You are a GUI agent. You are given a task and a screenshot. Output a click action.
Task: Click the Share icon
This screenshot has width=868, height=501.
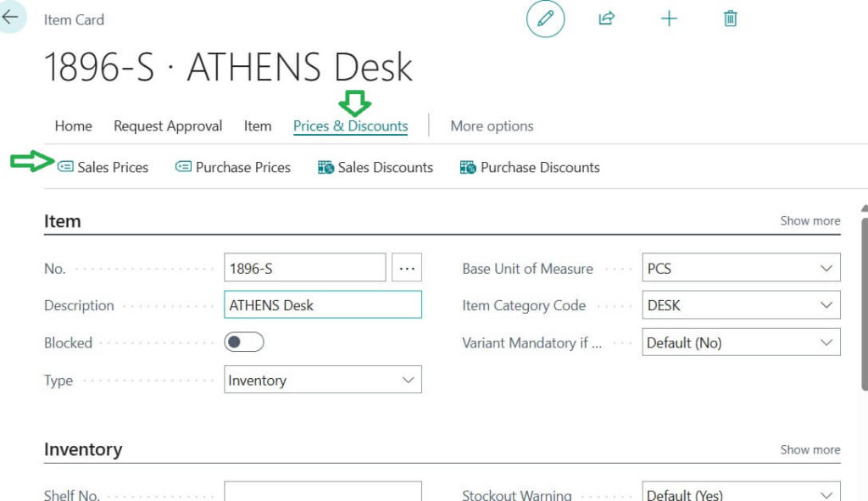(x=607, y=19)
